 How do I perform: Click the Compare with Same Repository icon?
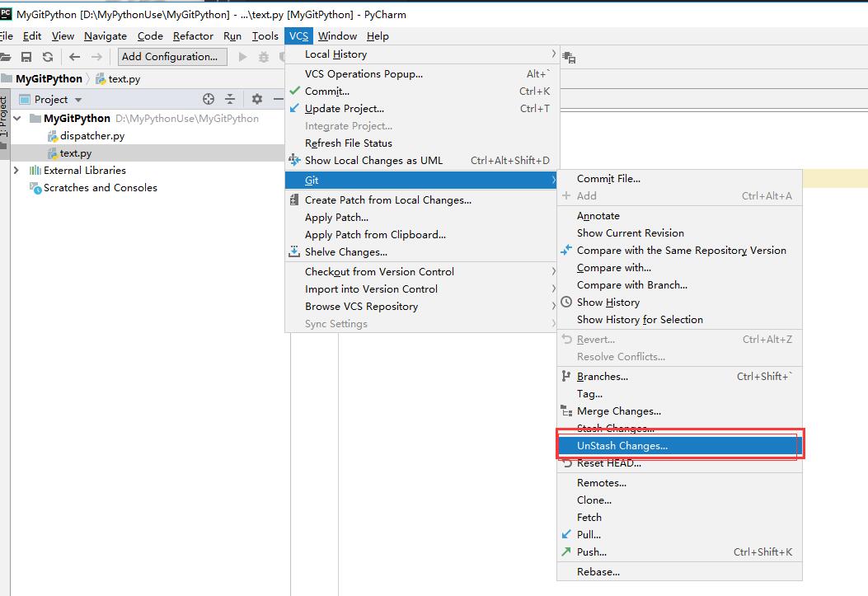click(x=565, y=250)
